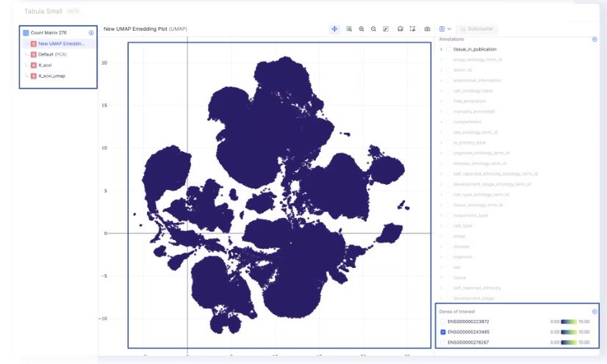Screen dimensions: 607x364
Task: Check the assay_ontology_term_id checkbox
Action: [449, 60]
